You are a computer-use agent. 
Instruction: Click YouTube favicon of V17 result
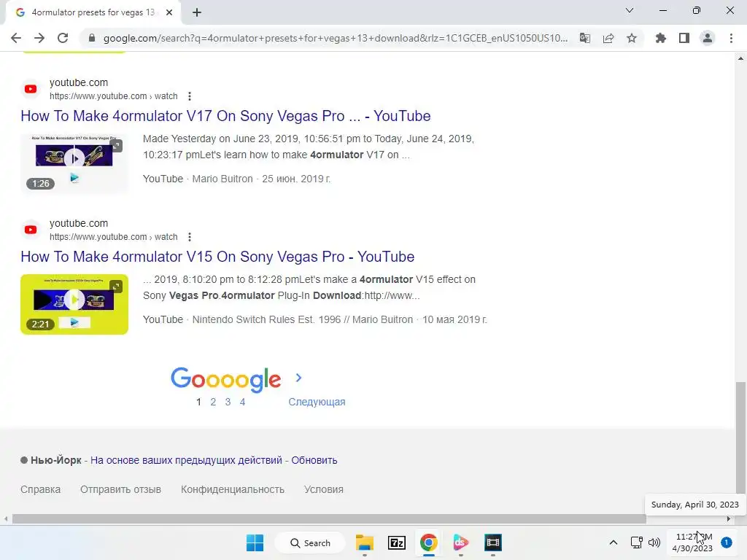click(x=31, y=89)
